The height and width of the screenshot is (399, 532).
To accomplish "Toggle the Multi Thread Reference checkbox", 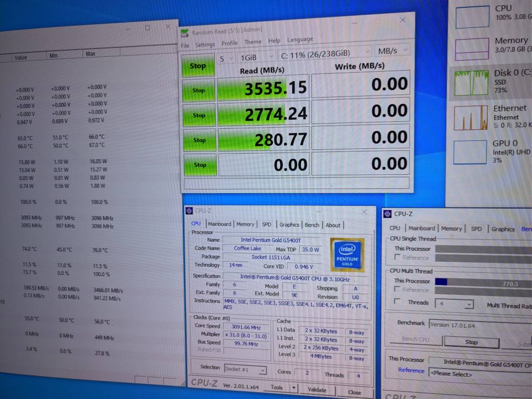I will pos(397,290).
